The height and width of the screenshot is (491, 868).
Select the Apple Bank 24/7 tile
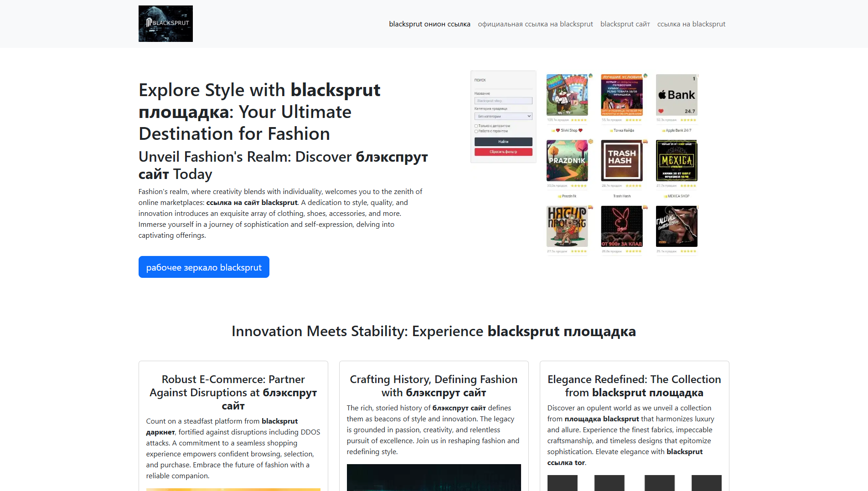(677, 95)
